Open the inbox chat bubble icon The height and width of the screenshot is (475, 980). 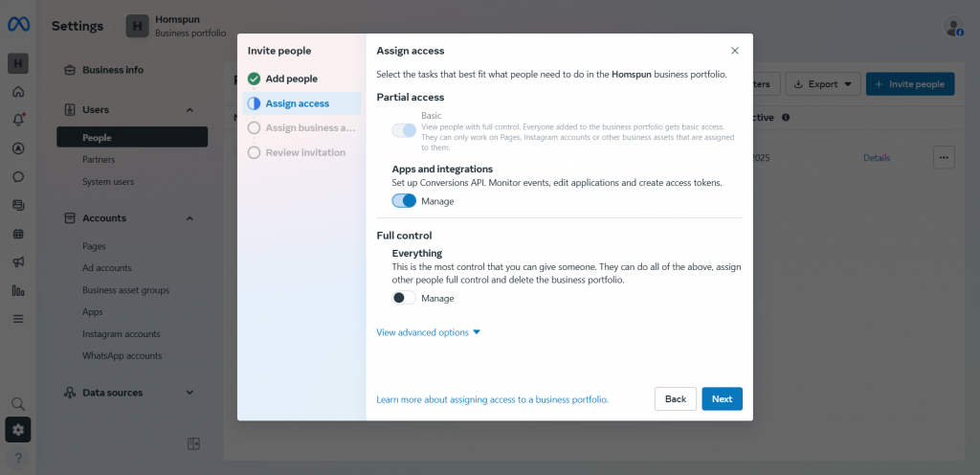[x=18, y=176]
